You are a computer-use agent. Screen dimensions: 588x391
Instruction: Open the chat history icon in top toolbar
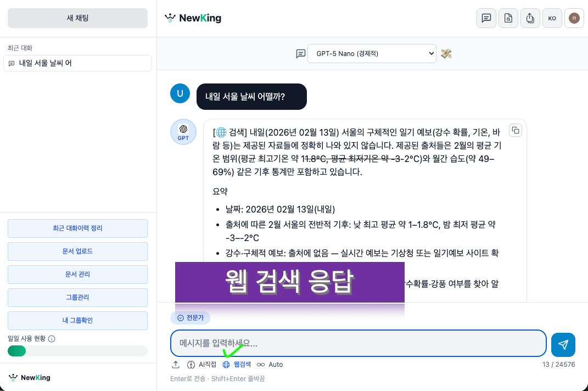point(486,18)
